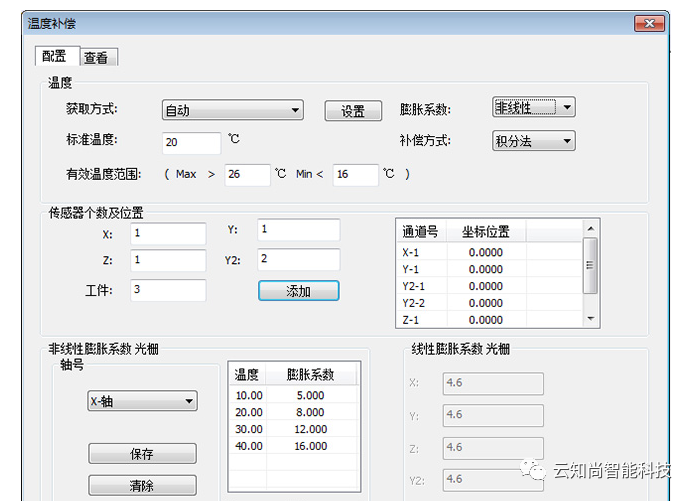
Task: Click the Max temperature field showing 26
Action: coord(246,175)
